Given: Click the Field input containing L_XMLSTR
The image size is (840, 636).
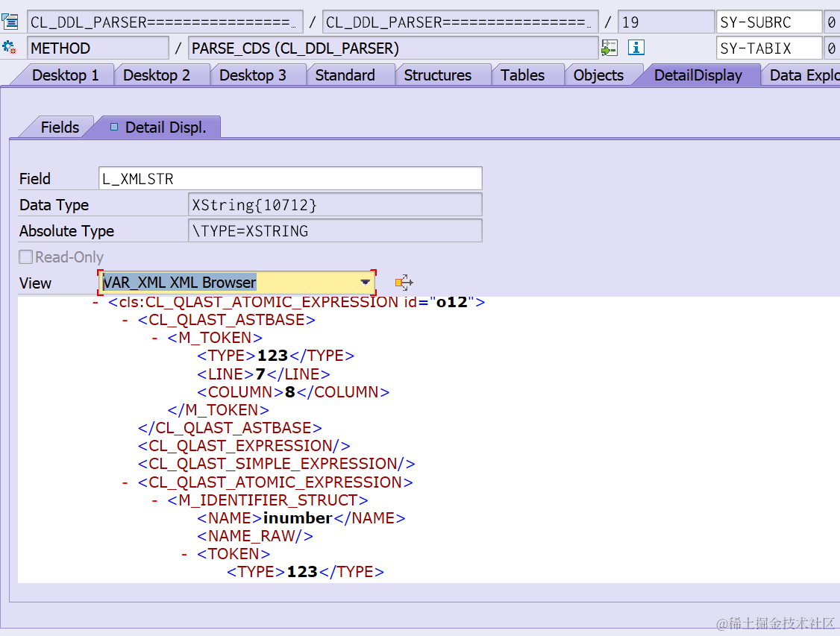Looking at the screenshot, I should pyautogui.click(x=290, y=178).
